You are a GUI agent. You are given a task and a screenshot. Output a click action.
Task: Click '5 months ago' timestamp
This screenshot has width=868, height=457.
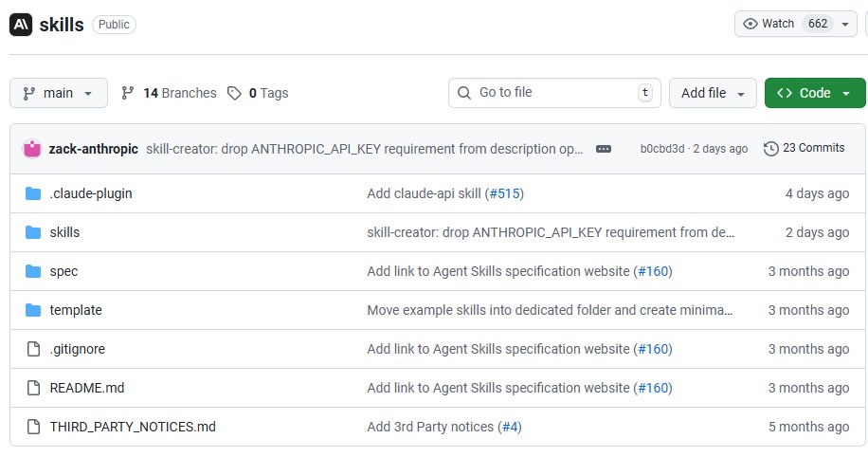click(808, 427)
